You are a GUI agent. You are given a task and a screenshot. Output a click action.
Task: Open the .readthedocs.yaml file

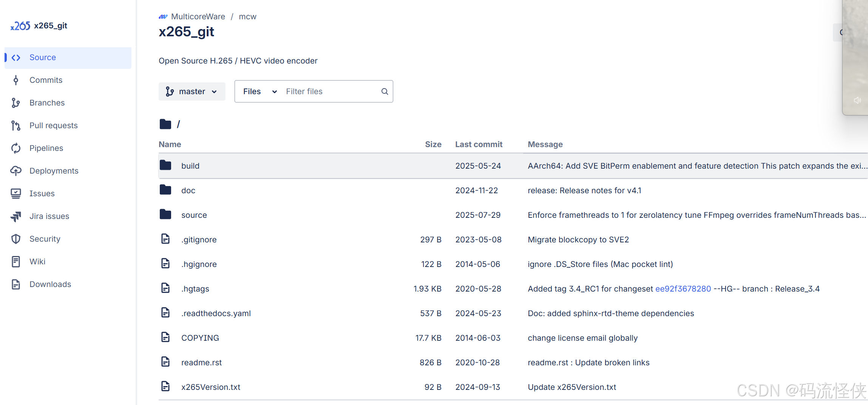[x=216, y=313]
